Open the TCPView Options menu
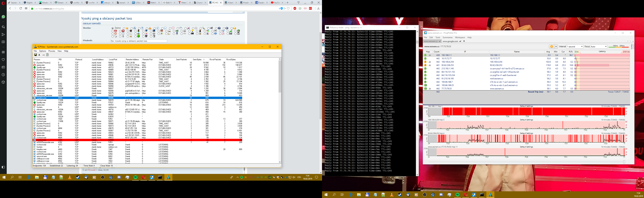Image resolution: width=644 pixels, height=198 pixels. click(x=42, y=51)
